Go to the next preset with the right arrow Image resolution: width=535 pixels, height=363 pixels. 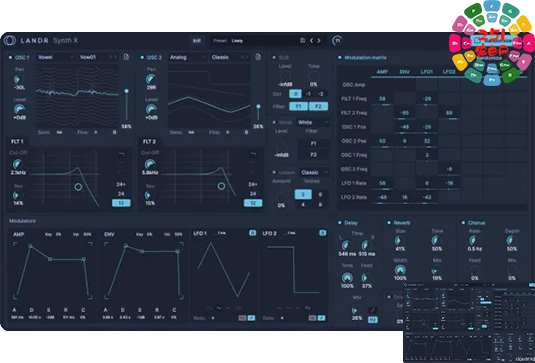click(319, 41)
